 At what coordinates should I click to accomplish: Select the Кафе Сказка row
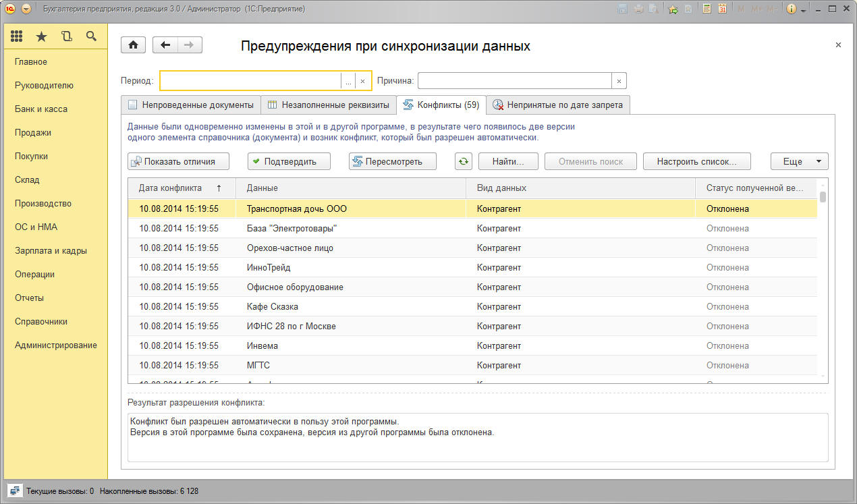click(273, 306)
